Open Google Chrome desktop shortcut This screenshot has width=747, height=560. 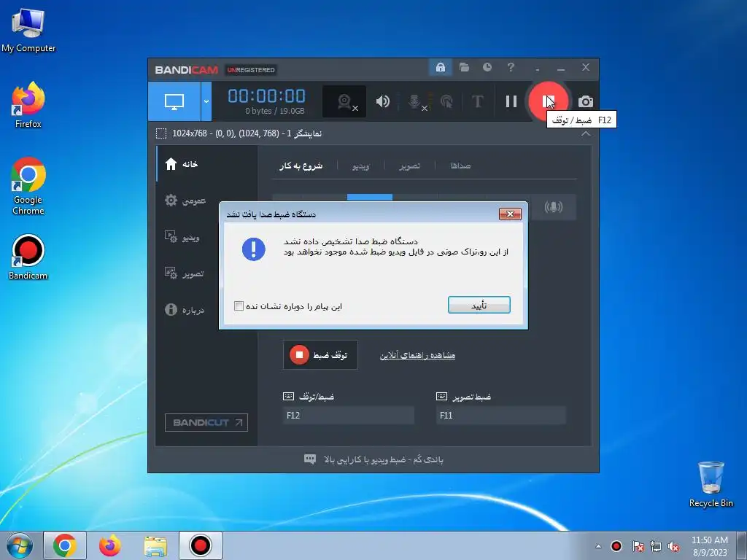point(28,186)
